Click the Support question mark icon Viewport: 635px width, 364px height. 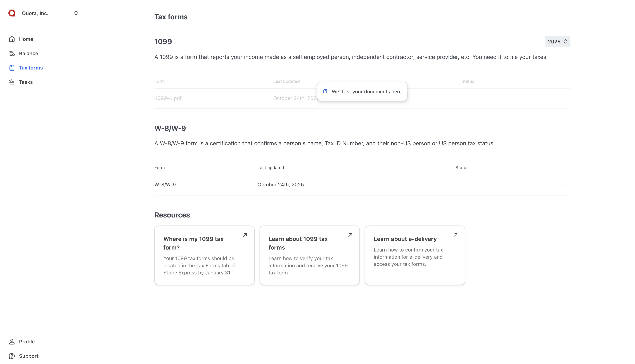pyautogui.click(x=12, y=356)
